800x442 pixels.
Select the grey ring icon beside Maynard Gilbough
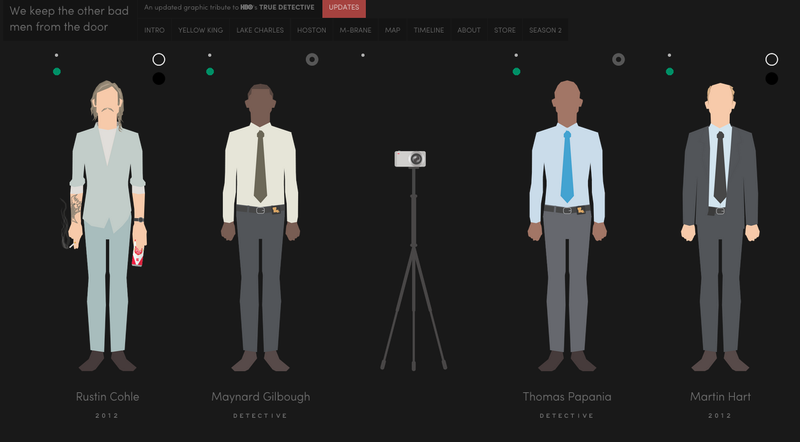click(312, 59)
